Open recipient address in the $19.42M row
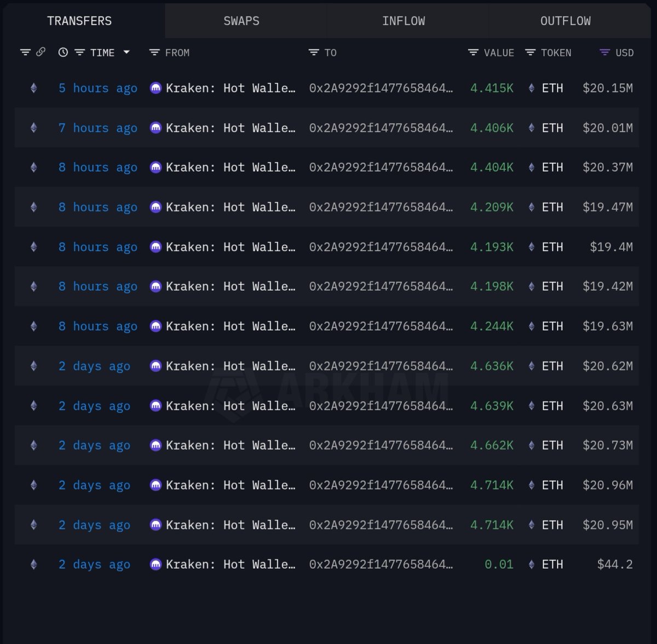The image size is (657, 644). click(381, 286)
